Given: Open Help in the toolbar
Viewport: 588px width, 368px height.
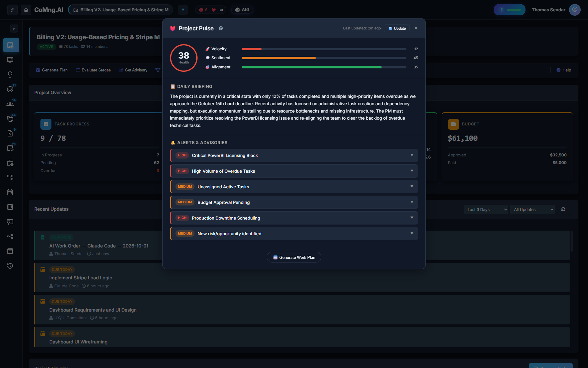Looking at the screenshot, I should [x=563, y=70].
